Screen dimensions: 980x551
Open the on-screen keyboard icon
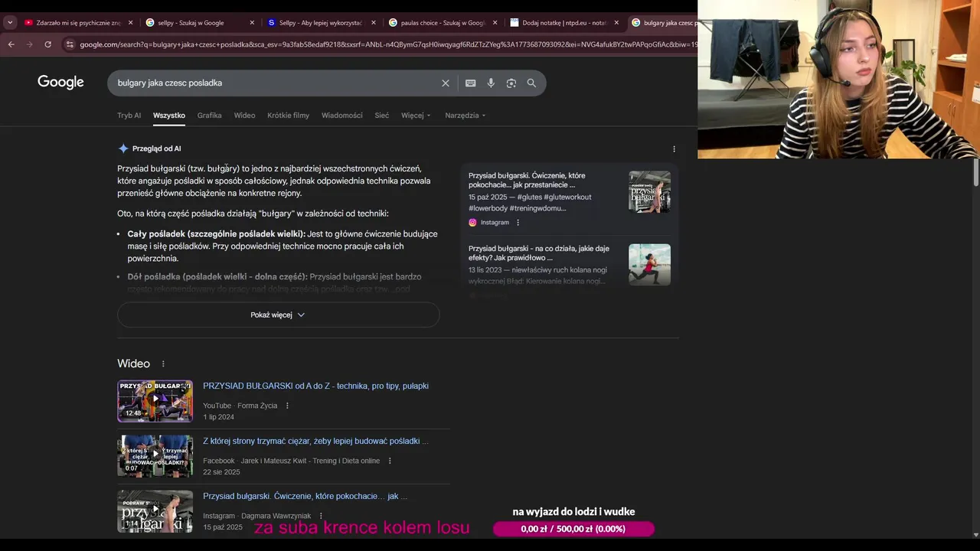pos(470,83)
